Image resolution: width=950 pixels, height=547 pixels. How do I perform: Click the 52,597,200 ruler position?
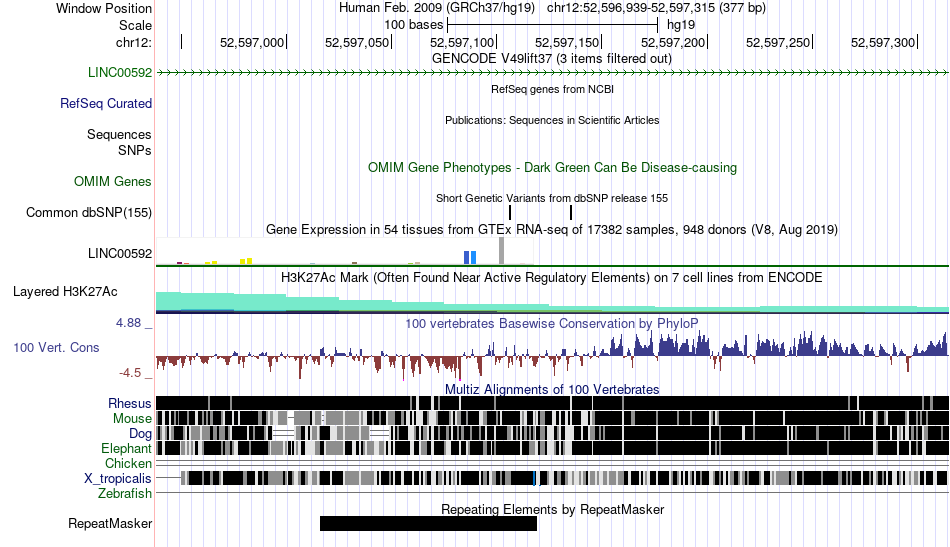673,42
